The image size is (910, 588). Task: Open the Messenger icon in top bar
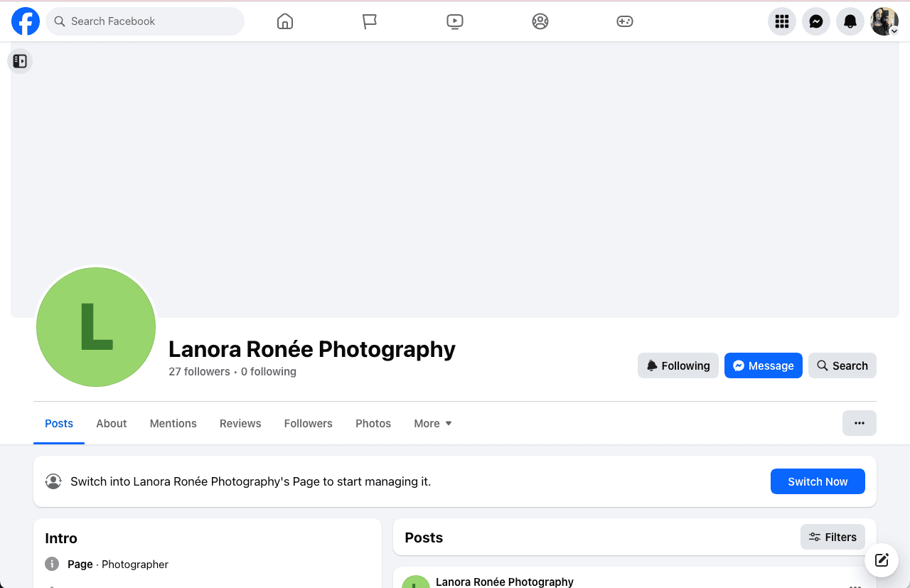click(x=816, y=21)
